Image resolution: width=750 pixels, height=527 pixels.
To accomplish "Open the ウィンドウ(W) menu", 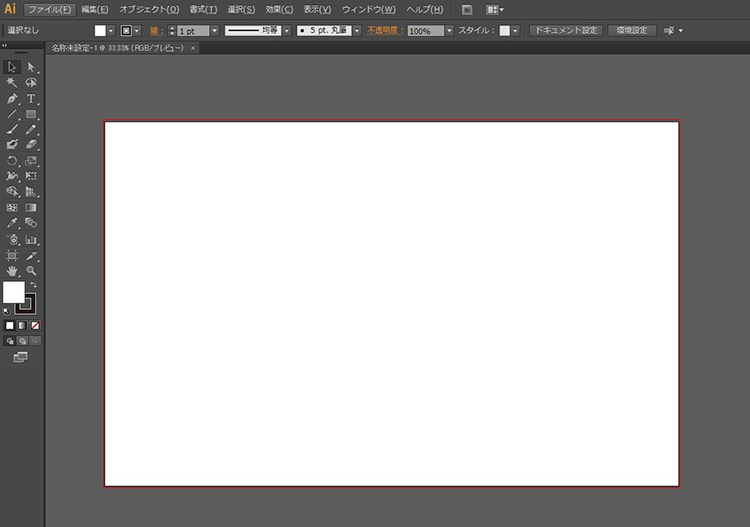I will tap(369, 10).
